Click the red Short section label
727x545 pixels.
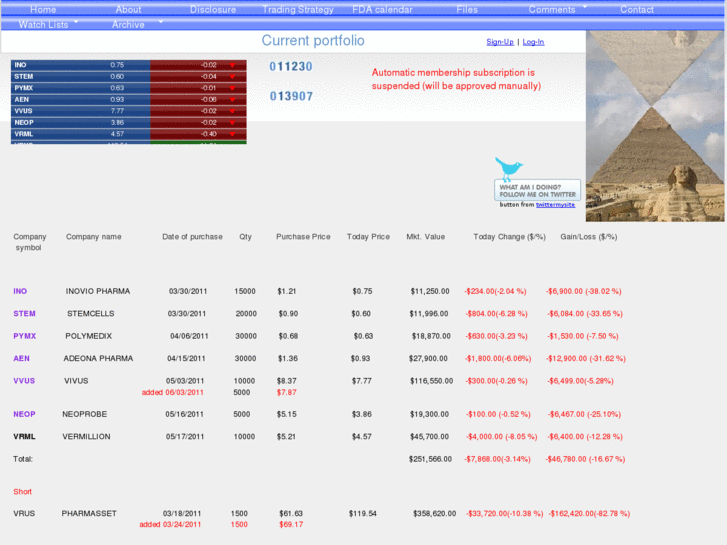(22, 492)
